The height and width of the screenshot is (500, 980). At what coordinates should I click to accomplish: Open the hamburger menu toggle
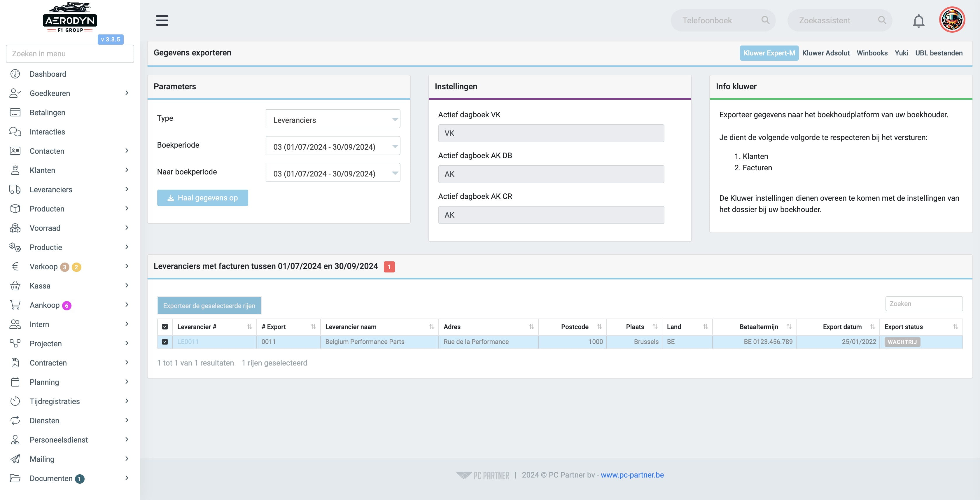tap(162, 20)
